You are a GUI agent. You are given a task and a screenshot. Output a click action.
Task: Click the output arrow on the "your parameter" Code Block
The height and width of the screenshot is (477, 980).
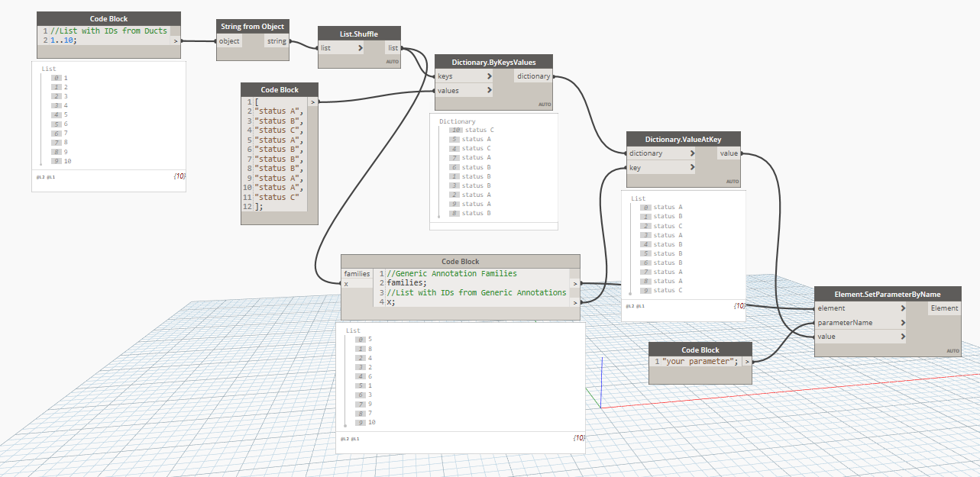[746, 361]
